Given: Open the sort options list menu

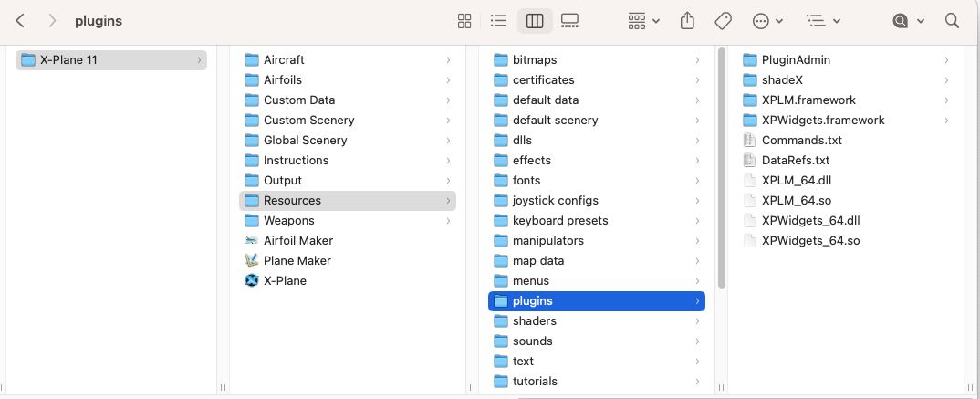Looking at the screenshot, I should click(823, 21).
